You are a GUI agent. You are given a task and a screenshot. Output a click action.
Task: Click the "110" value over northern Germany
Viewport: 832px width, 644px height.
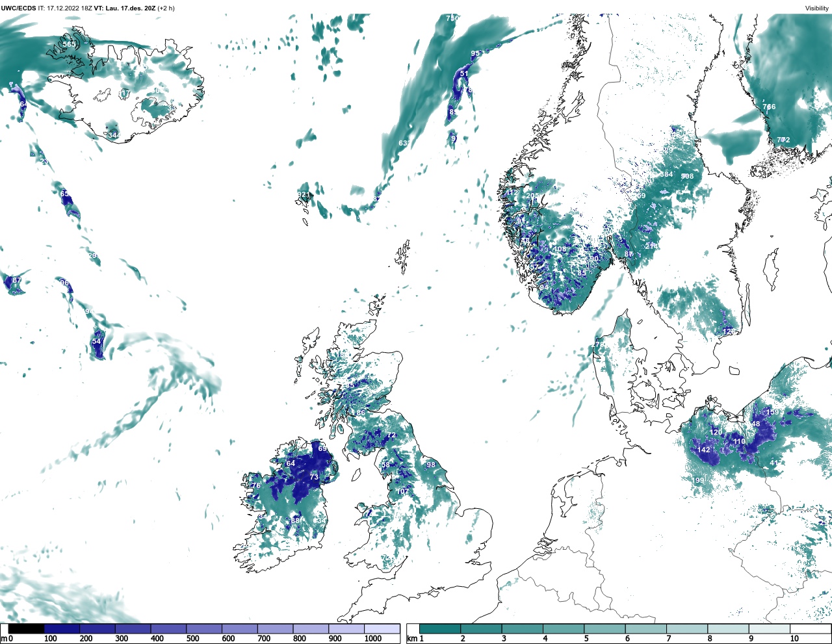(x=740, y=441)
